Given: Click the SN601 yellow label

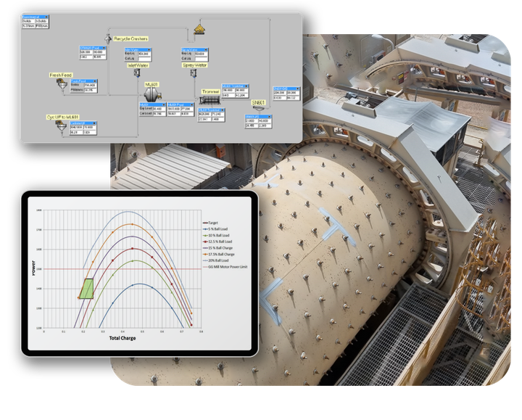Looking at the screenshot, I should (x=258, y=103).
